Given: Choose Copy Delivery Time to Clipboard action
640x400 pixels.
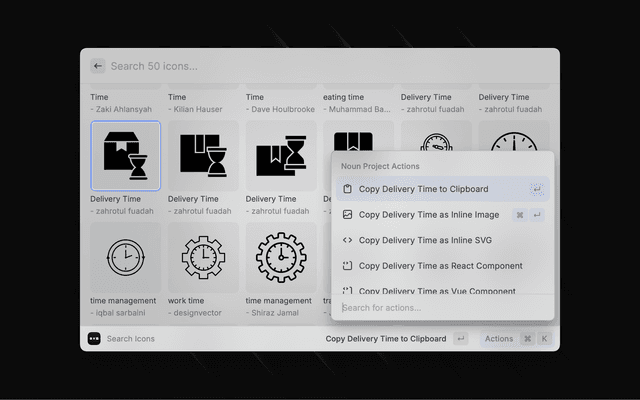Looking at the screenshot, I should (423, 189).
